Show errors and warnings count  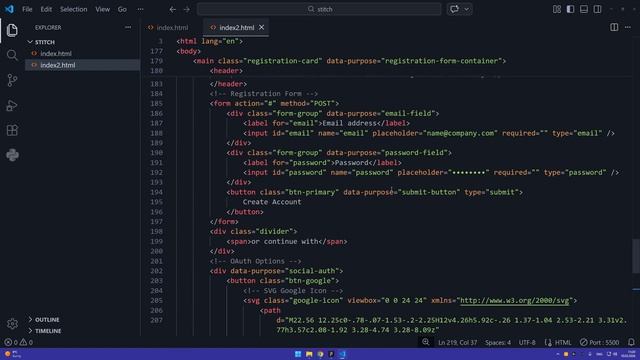(x=19, y=342)
